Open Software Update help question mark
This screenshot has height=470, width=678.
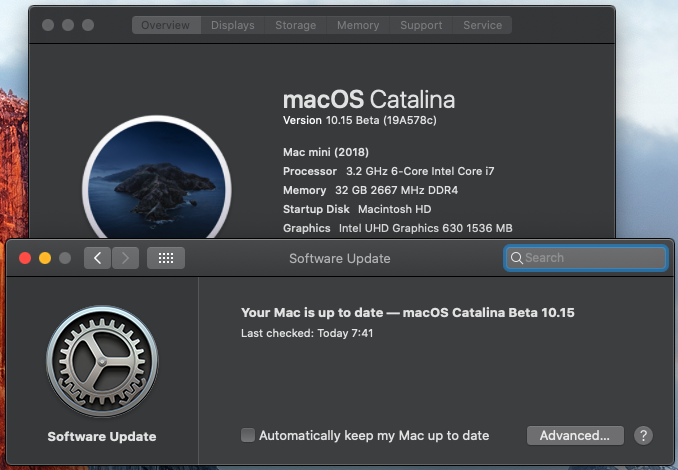[x=643, y=435]
